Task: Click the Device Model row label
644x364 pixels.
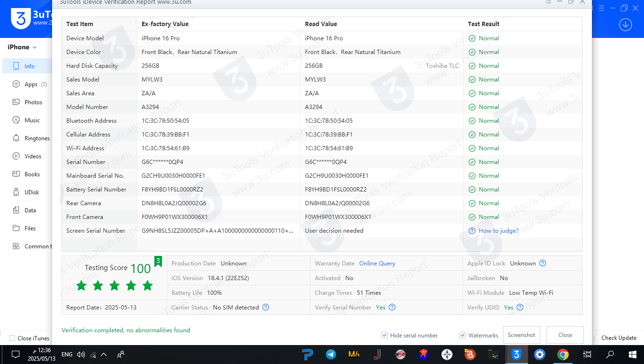Action: pos(85,38)
